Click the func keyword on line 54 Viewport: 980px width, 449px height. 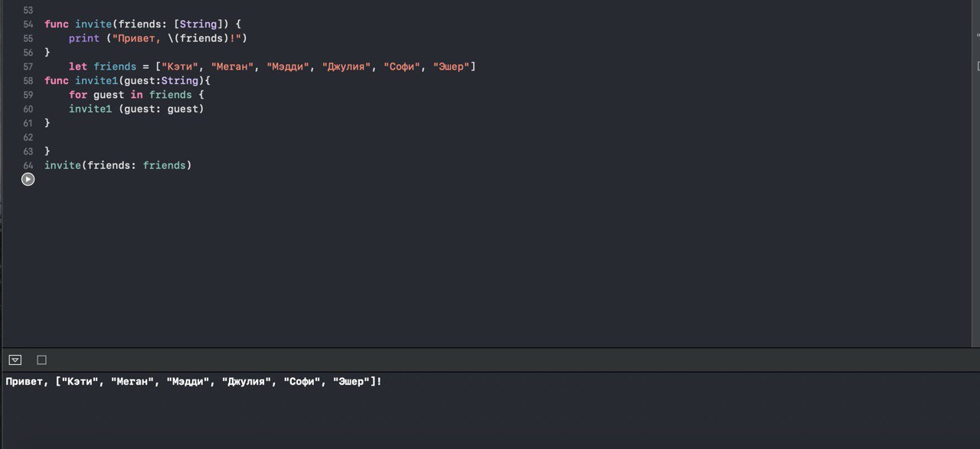[57, 24]
